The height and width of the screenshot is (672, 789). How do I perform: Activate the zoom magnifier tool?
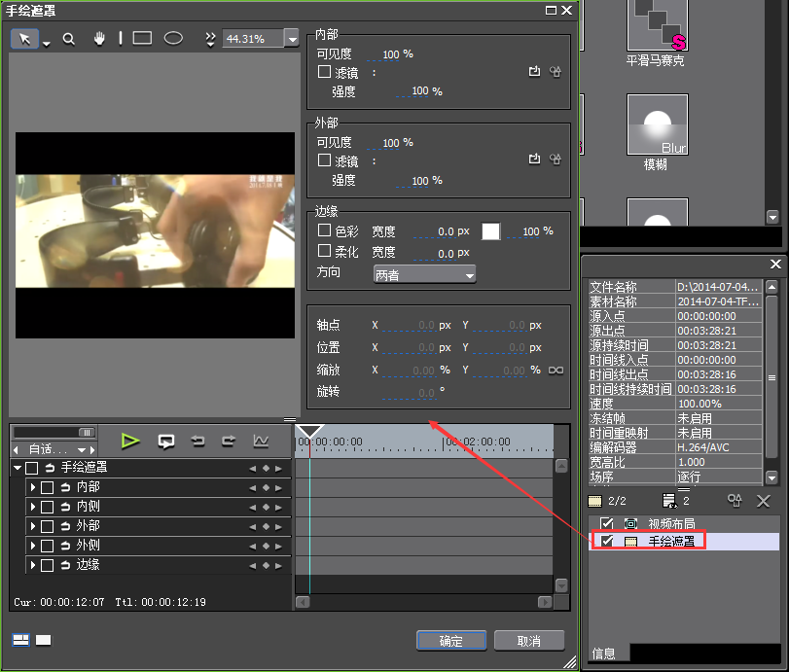coord(69,39)
